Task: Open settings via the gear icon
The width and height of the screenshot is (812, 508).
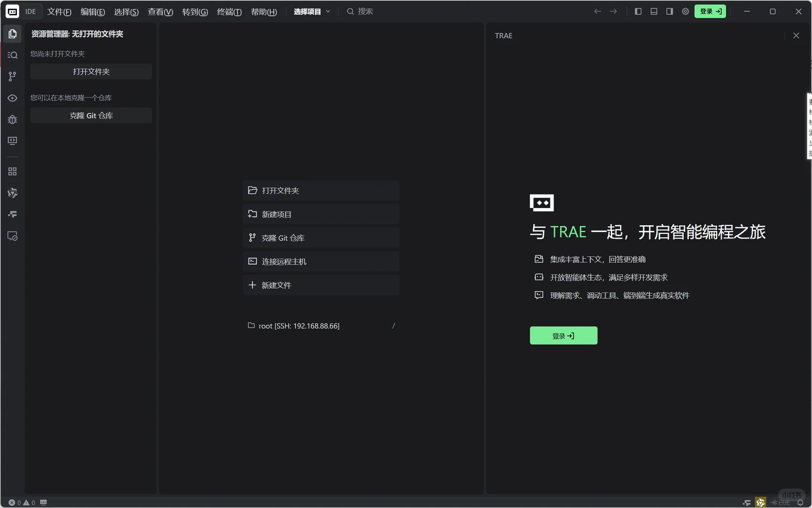Action: tap(686, 11)
